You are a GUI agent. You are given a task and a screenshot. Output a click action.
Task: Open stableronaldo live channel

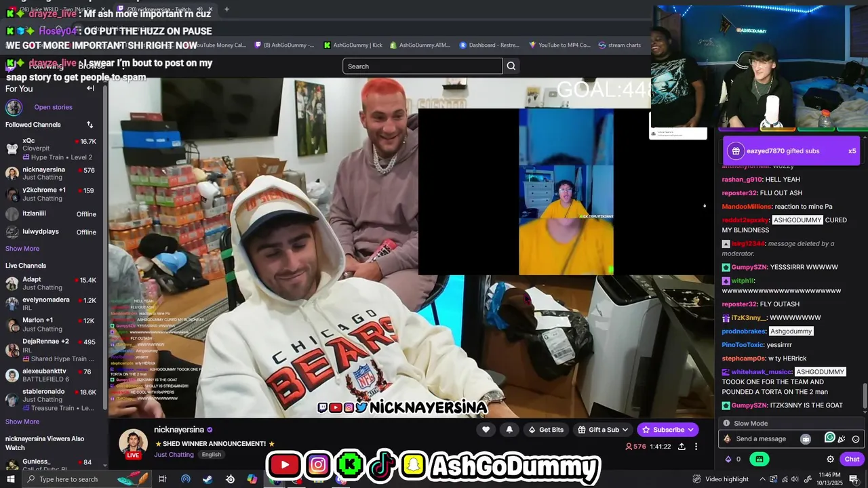(51, 400)
